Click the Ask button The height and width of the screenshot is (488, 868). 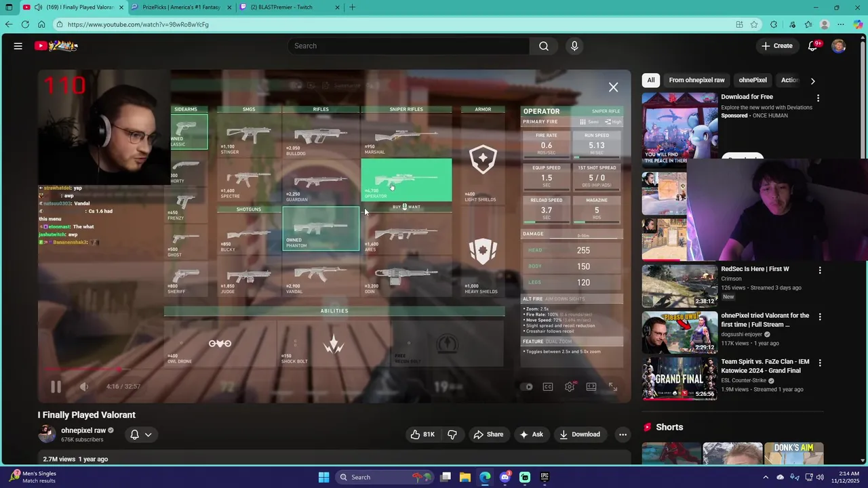pos(531,434)
